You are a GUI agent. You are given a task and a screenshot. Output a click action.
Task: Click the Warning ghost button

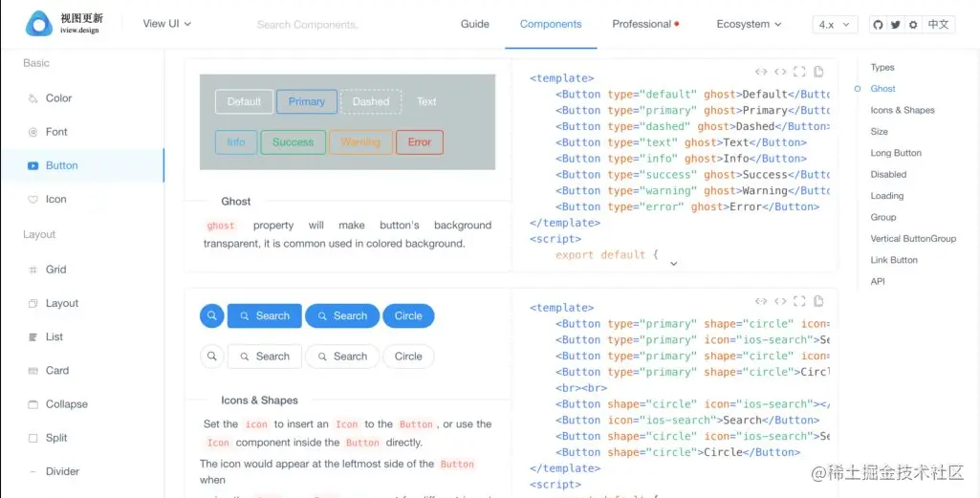(360, 142)
